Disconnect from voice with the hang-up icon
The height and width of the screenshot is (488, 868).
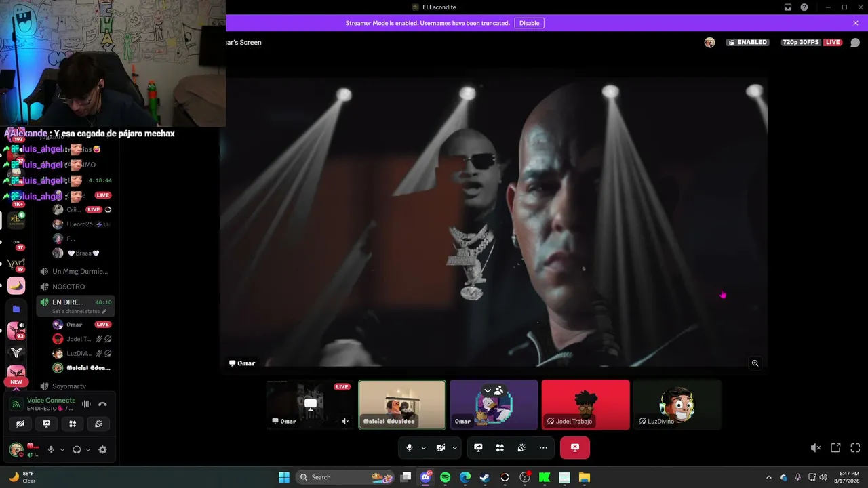coord(102,404)
